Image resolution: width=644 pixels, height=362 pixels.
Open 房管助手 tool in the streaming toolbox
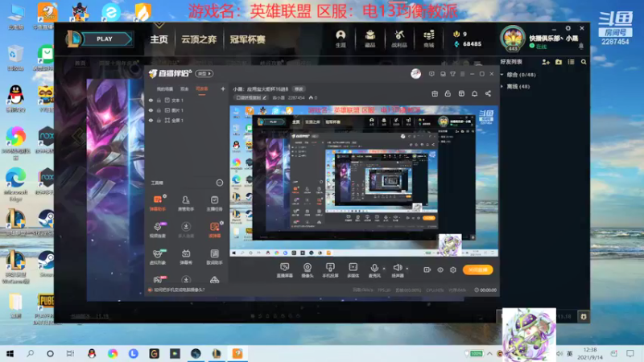coord(186,204)
